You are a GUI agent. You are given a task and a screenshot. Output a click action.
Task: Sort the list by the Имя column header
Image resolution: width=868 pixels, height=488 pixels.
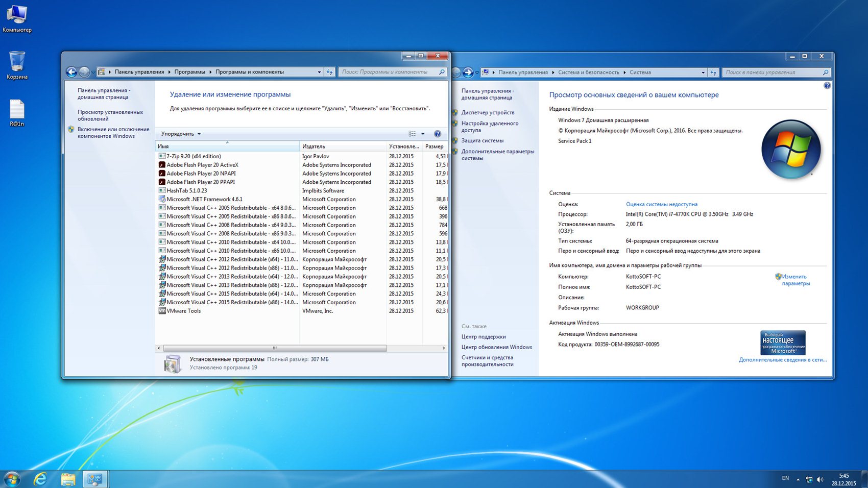click(x=227, y=147)
